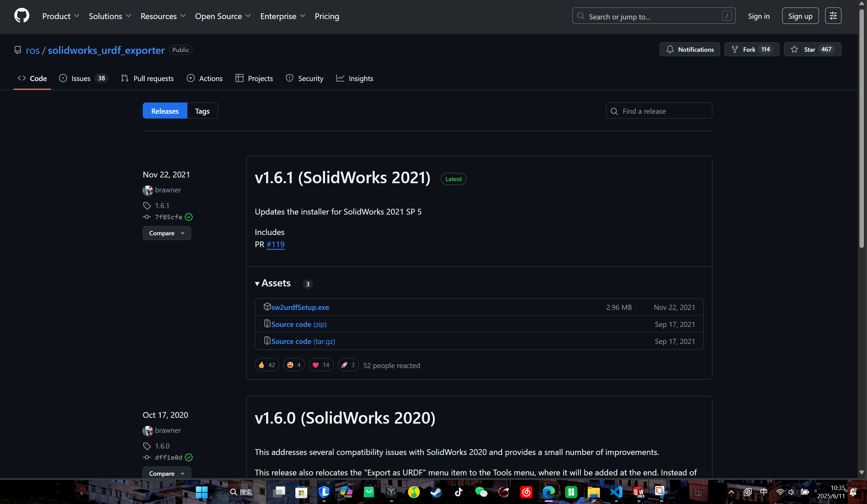Star the solidworks_urdf_exporter repository
867x504 pixels.
click(804, 49)
